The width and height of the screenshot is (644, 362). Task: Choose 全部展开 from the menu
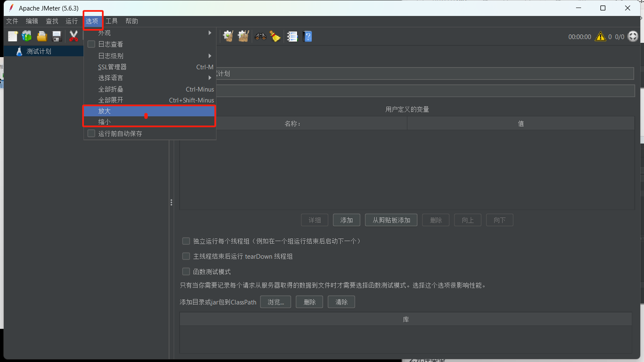150,100
